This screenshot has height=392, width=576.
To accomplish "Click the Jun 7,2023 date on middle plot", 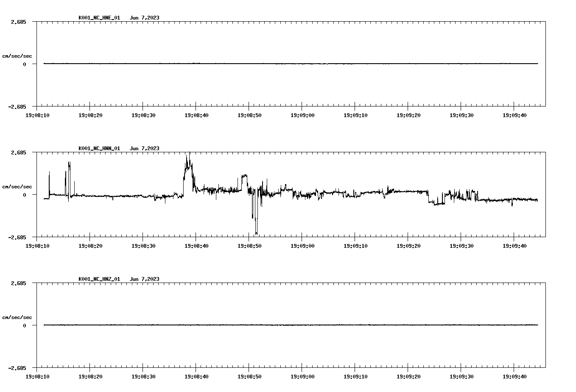I will (x=145, y=148).
